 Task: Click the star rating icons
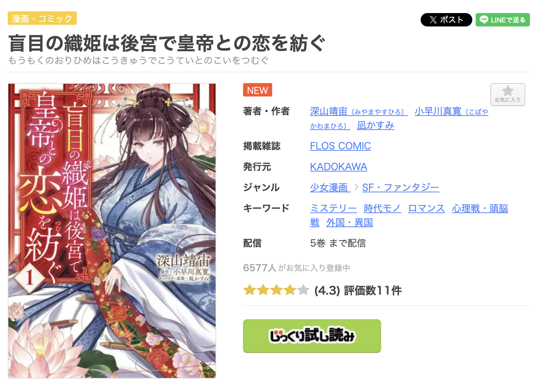(276, 290)
